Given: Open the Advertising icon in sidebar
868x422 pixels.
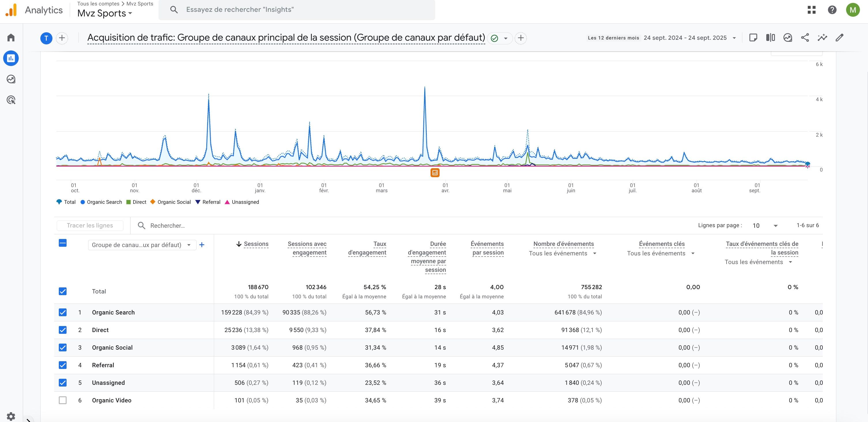Looking at the screenshot, I should pos(11,100).
